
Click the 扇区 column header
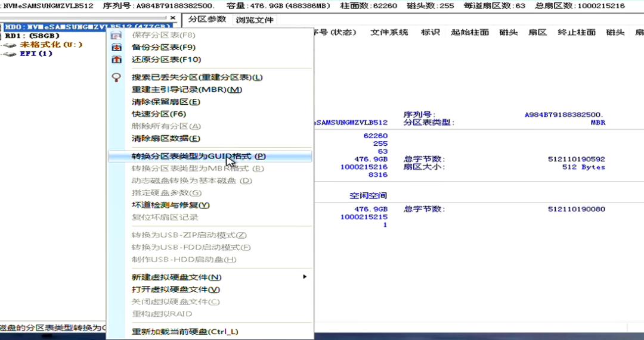(x=538, y=32)
